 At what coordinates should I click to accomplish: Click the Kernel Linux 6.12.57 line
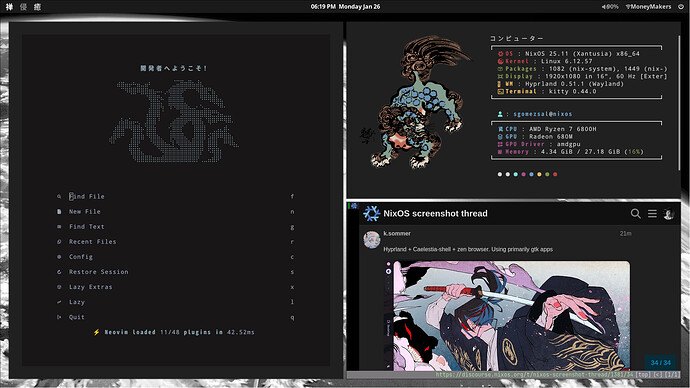point(545,61)
